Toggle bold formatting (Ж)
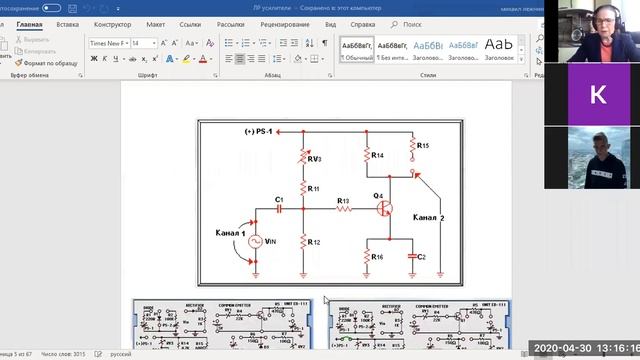This screenshot has height=360, width=640. [94, 59]
